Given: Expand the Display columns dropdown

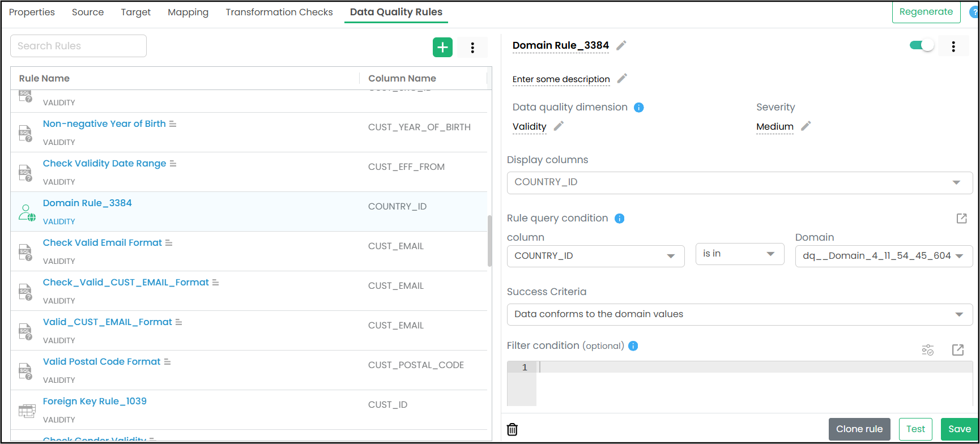Looking at the screenshot, I should [740, 182].
